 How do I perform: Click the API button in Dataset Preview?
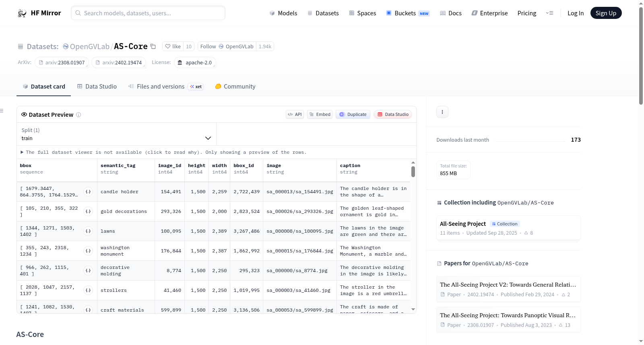(x=295, y=114)
